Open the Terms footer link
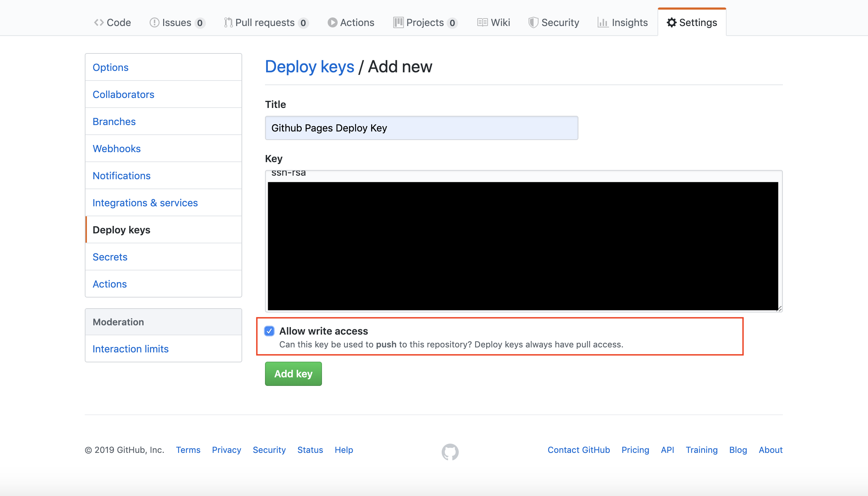Image resolution: width=868 pixels, height=496 pixels. pyautogui.click(x=188, y=450)
